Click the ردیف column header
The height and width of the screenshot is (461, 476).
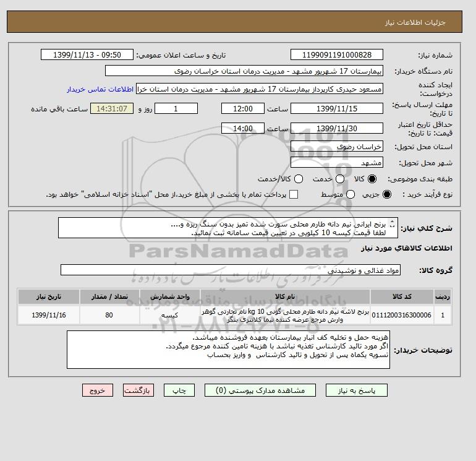pos(442,296)
